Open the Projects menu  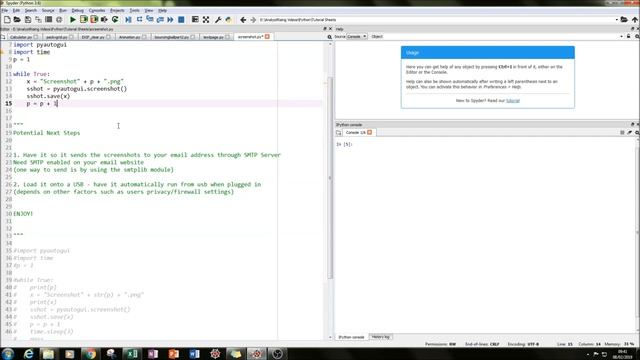117,10
